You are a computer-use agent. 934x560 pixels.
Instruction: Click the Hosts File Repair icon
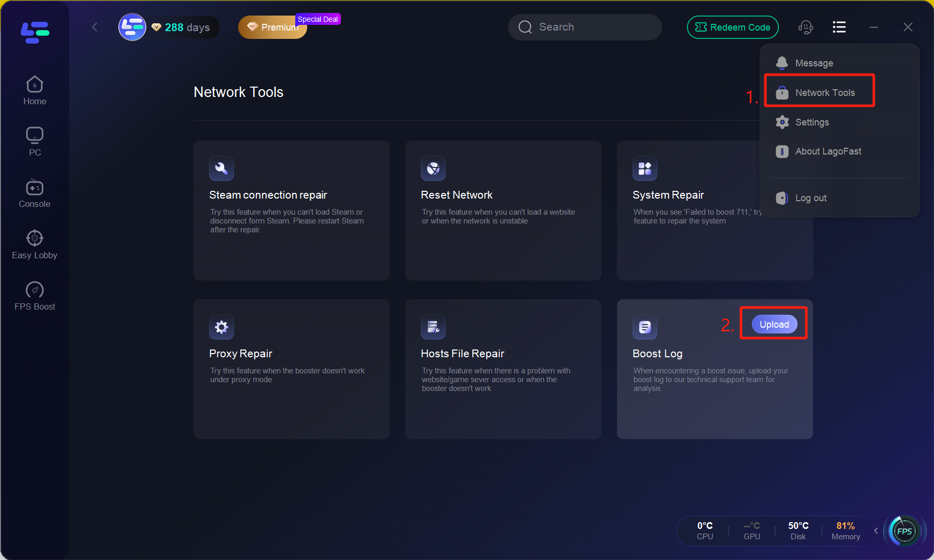[x=433, y=327]
